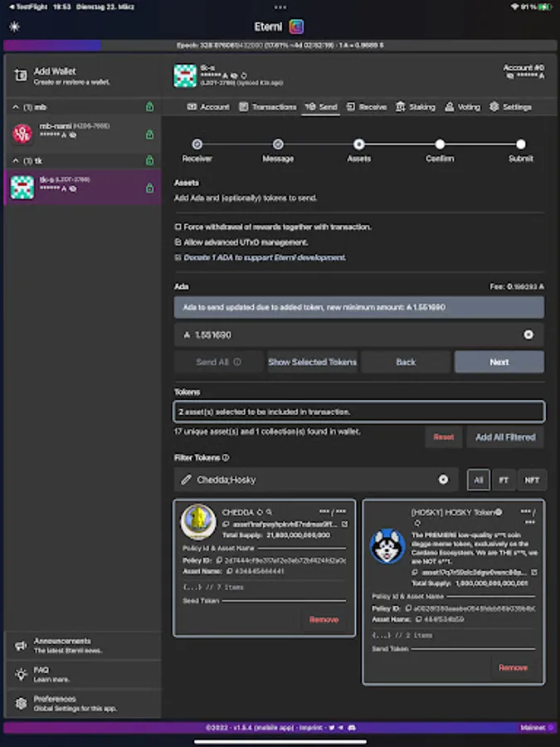The height and width of the screenshot is (747, 560).
Task: Click the Filter Tokens info icon
Action: coord(226,457)
